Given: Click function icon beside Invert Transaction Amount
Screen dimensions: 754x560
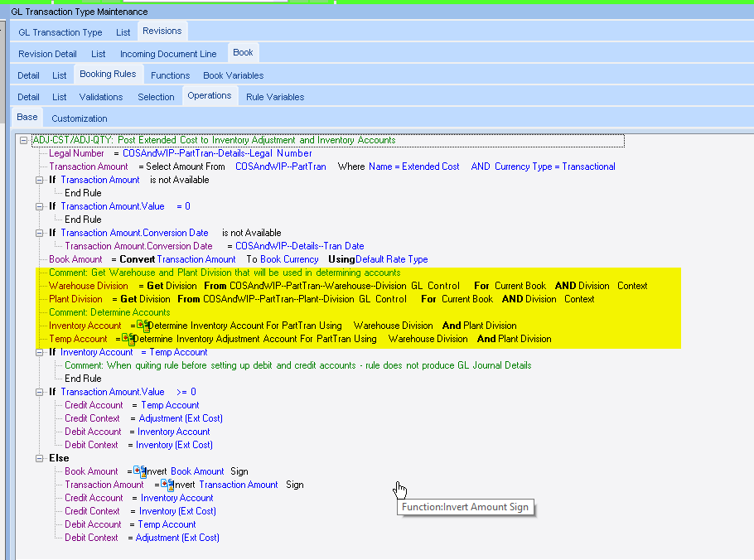Looking at the screenshot, I should (167, 485).
